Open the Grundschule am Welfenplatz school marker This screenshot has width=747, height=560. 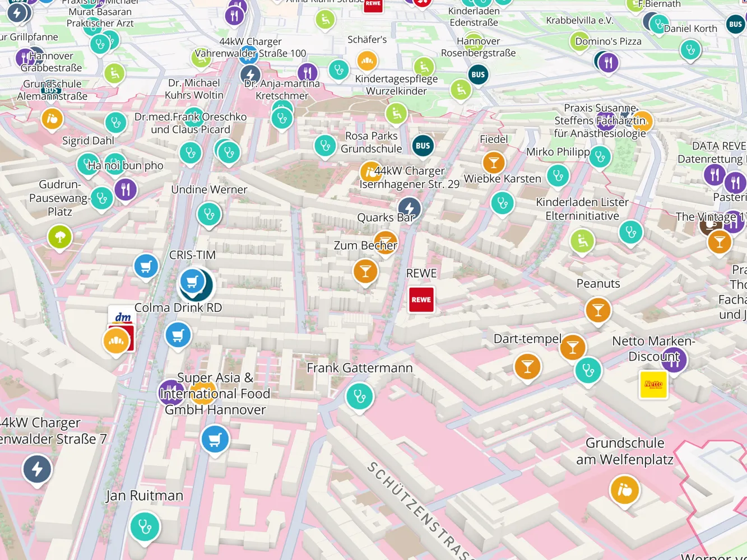(x=625, y=491)
